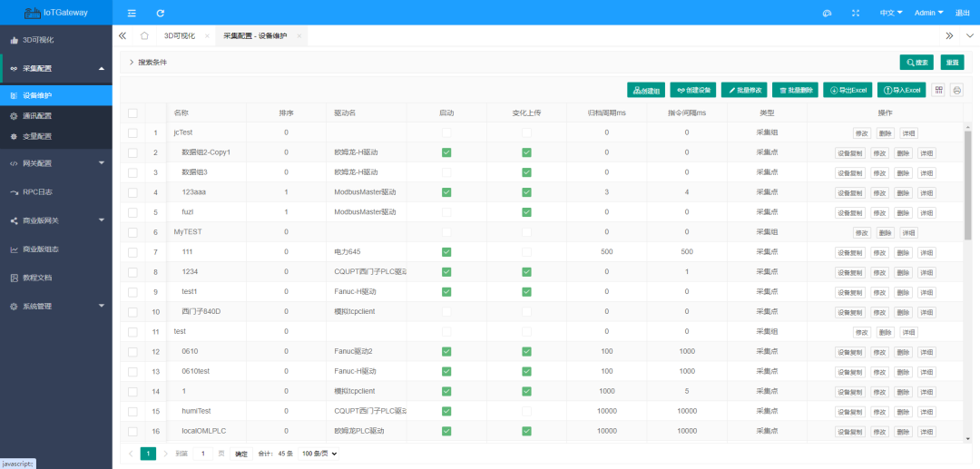Click 详细 for row 0610test
This screenshot has width=980, height=469.
tap(926, 372)
